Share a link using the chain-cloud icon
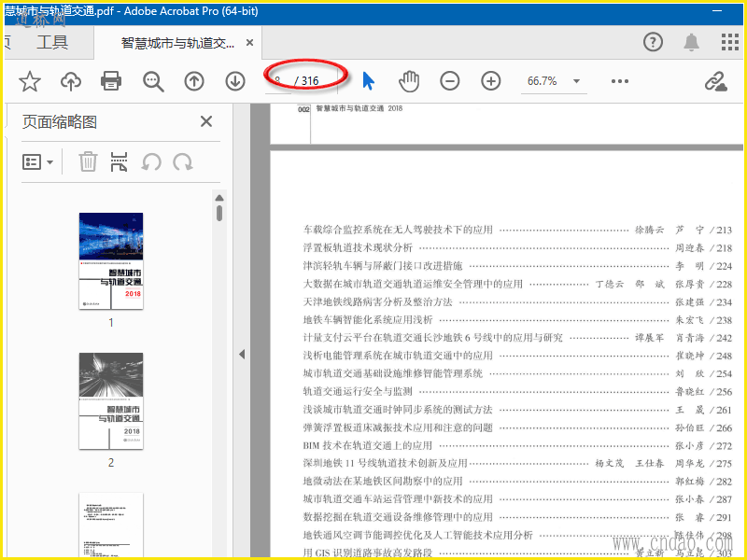Screen dimensions: 747x560 (x=715, y=81)
